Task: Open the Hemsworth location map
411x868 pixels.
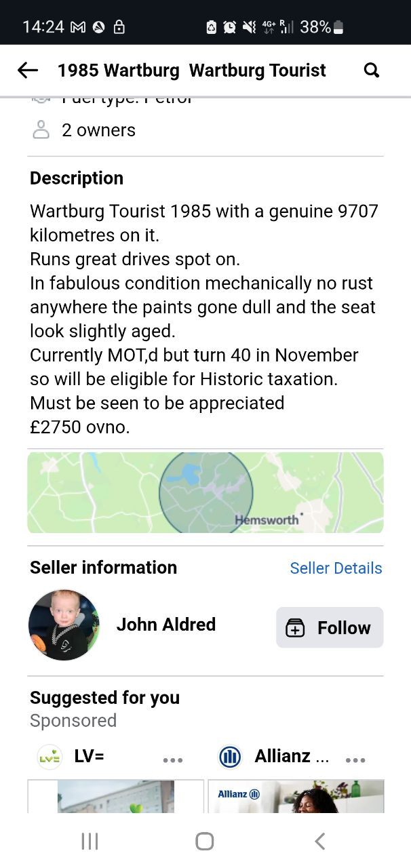Action: tap(206, 492)
